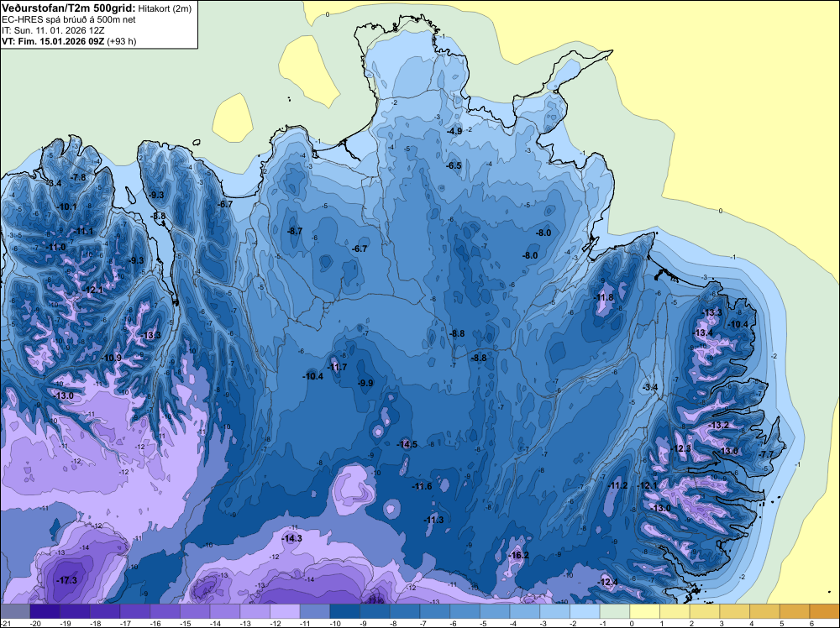
Task: Select the 5 legend color swatch
Action: point(795,611)
